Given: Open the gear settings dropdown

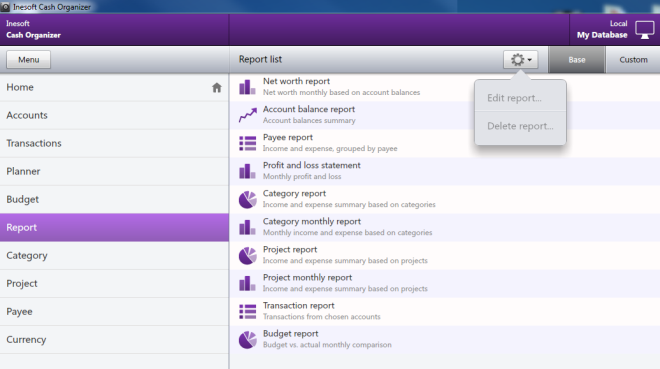Looking at the screenshot, I should click(521, 60).
